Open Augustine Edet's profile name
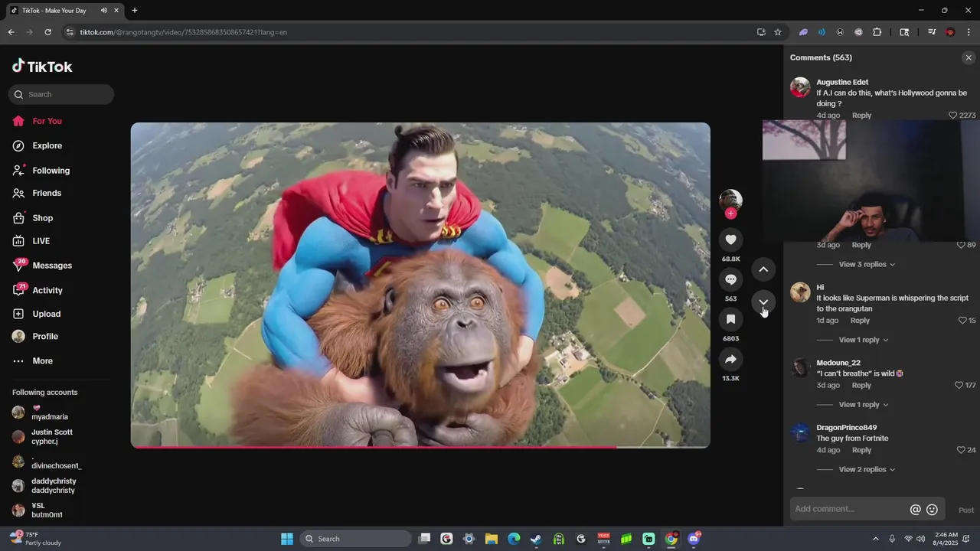This screenshot has width=980, height=551. point(842,82)
